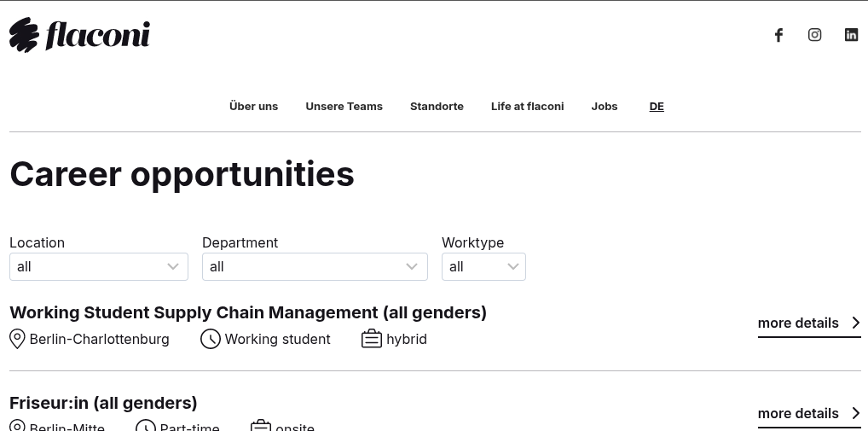868x431 pixels.
Task: Open flaconi LinkedIn page
Action: tap(851, 35)
